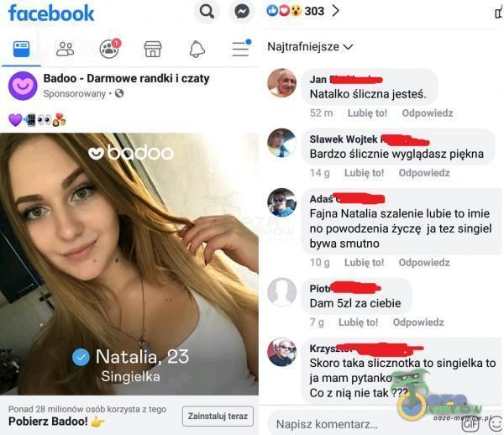Click Lubię to! under Adaś's comment
The width and height of the screenshot is (504, 435).
(x=365, y=263)
